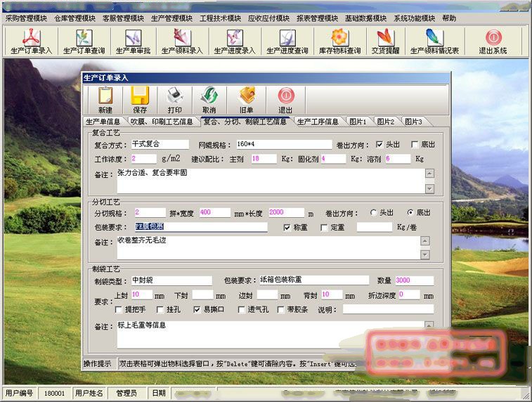The image size is (532, 402).
Task: Enable the 挂孔 checkbox
Action: coord(160,309)
